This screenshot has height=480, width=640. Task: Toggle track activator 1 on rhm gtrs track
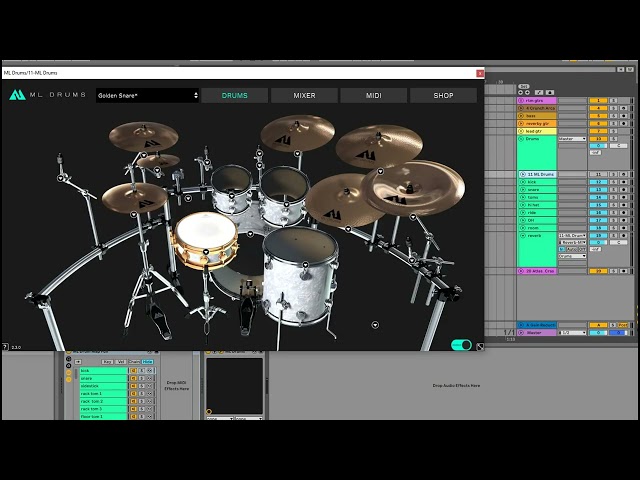coord(598,100)
